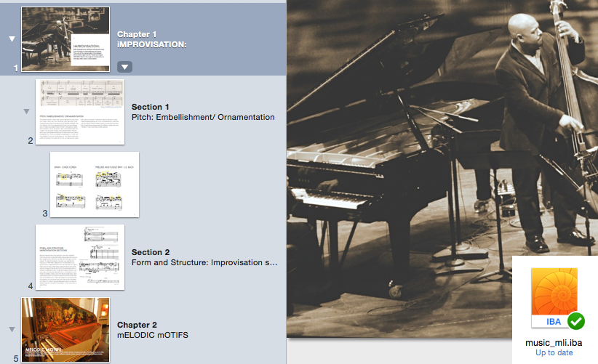Screen dimensions: 598x364
Task: Select Section 2 heading label
Action: click(x=151, y=252)
